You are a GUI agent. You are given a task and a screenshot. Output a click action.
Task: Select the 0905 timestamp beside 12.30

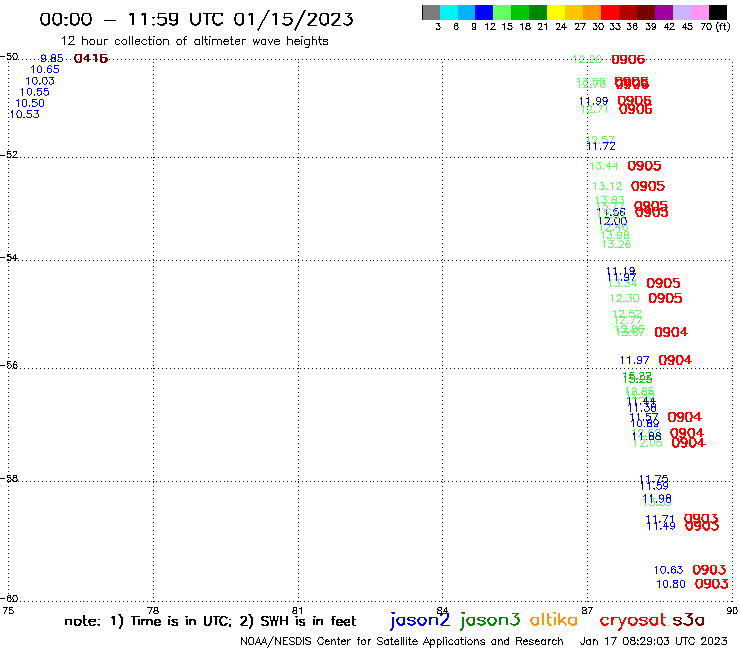[x=665, y=298]
